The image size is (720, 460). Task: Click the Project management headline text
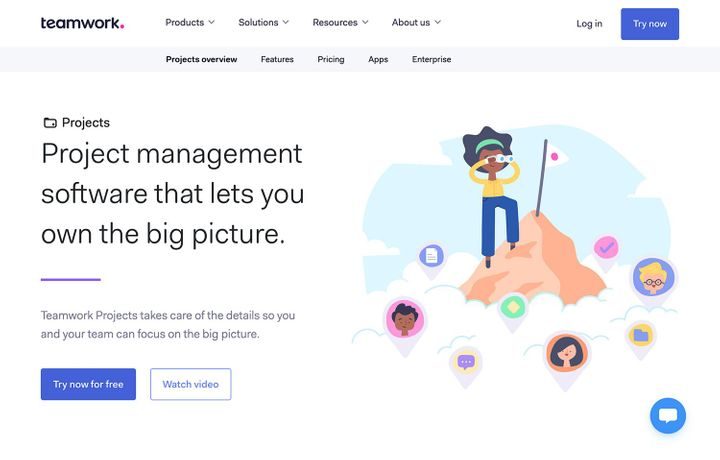(x=172, y=194)
